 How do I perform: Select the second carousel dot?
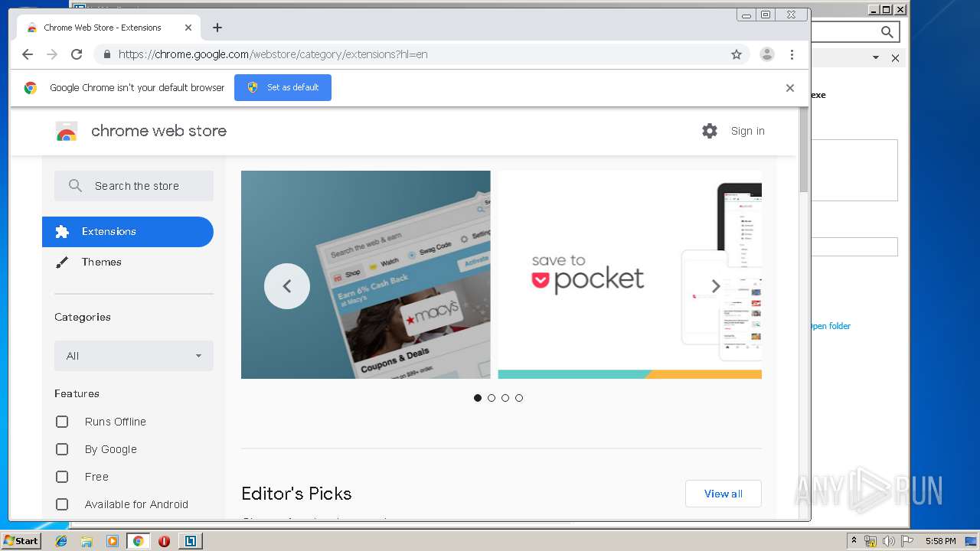point(492,398)
